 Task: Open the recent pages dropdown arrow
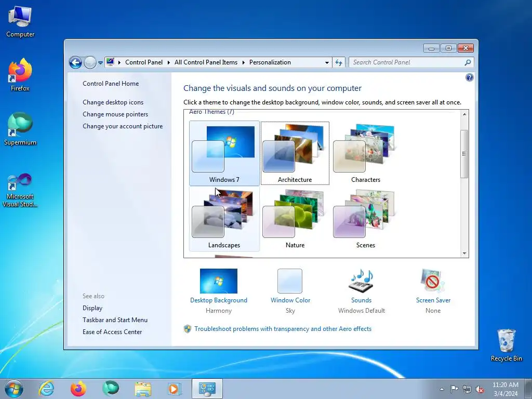pos(100,63)
